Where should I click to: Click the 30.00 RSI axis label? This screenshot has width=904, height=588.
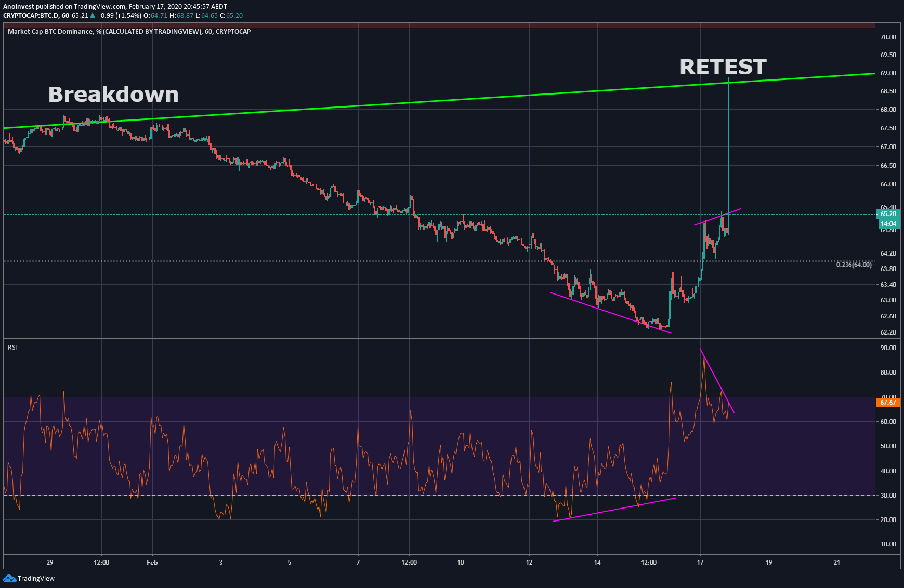(888, 496)
